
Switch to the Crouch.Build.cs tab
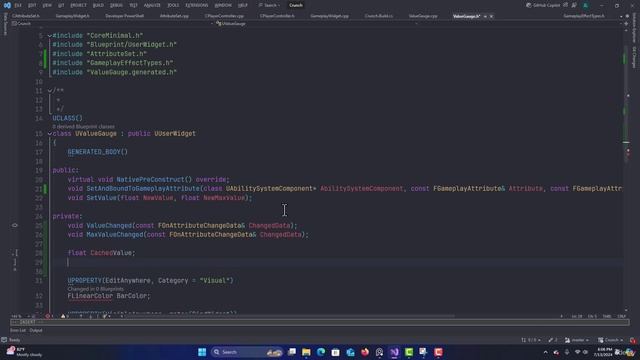(x=379, y=16)
